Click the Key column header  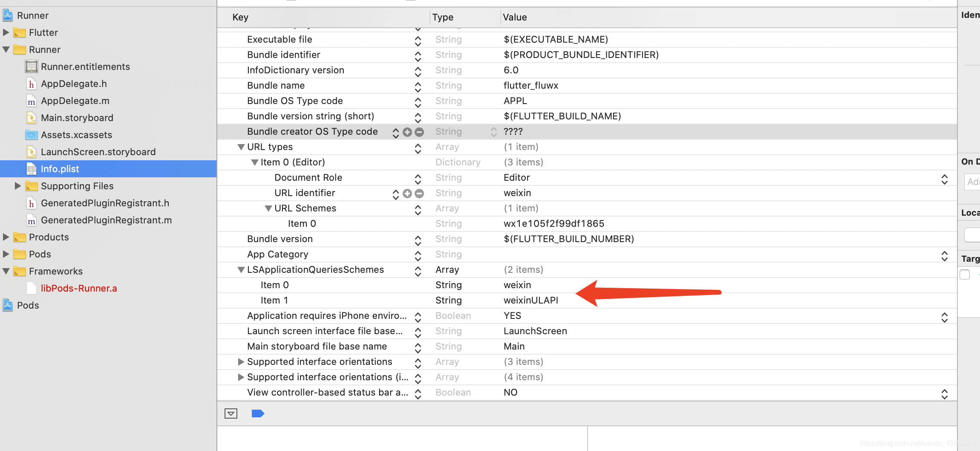pyautogui.click(x=240, y=17)
